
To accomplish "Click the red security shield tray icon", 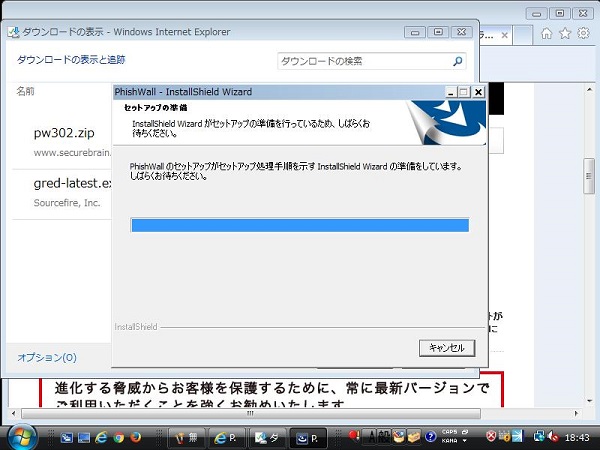I will pyautogui.click(x=491, y=437).
